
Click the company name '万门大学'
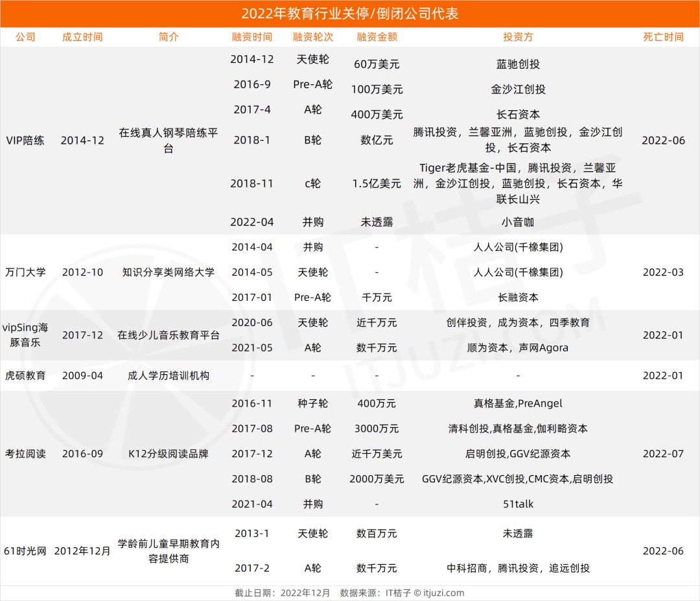coord(25,272)
